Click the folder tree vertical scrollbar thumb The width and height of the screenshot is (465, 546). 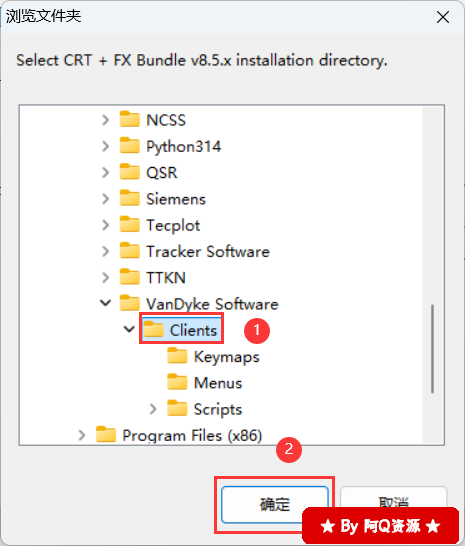tap(432, 349)
